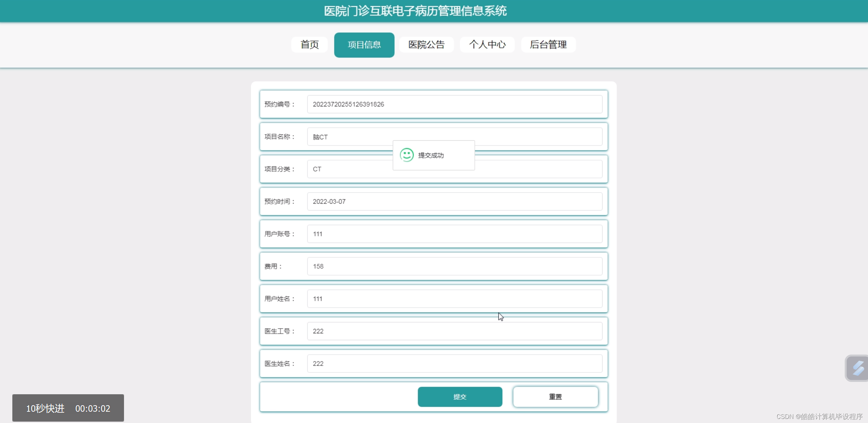This screenshot has width=868, height=423.
Task: Select the 费用 field with 158
Action: point(454,266)
